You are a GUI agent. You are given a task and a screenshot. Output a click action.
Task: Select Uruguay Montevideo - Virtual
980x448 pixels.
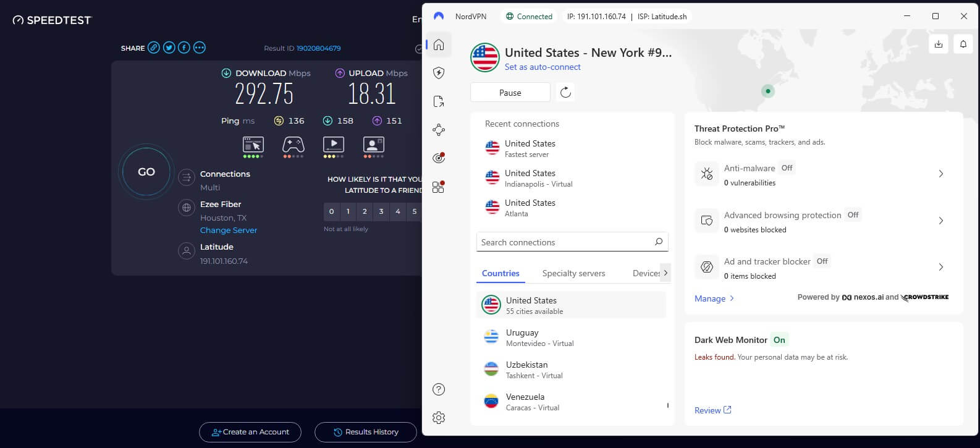tap(571, 337)
